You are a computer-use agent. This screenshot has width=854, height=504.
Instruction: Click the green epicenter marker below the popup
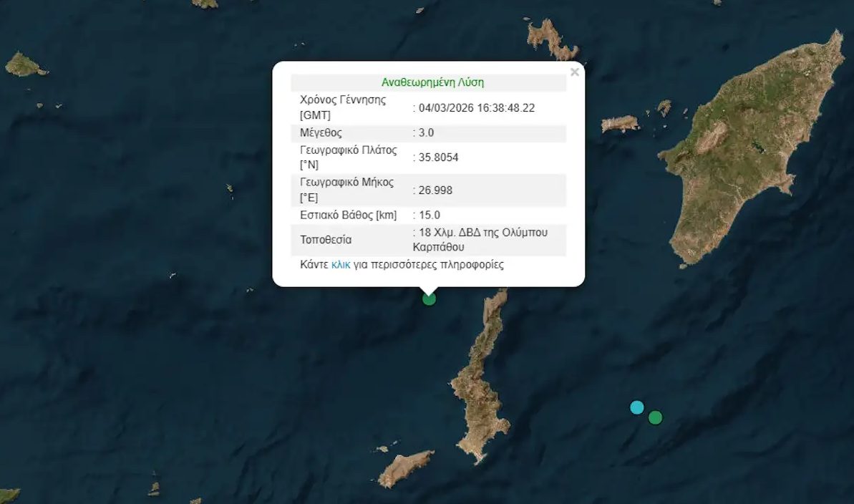click(429, 299)
